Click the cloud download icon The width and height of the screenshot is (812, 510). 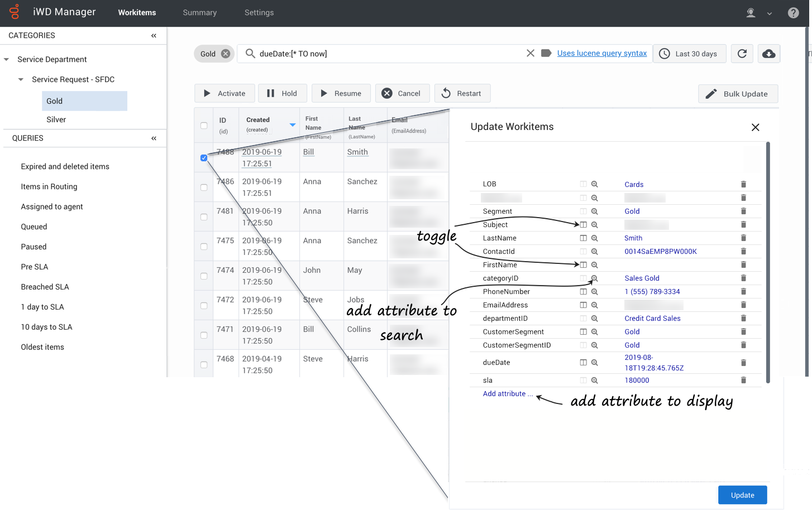click(x=769, y=54)
